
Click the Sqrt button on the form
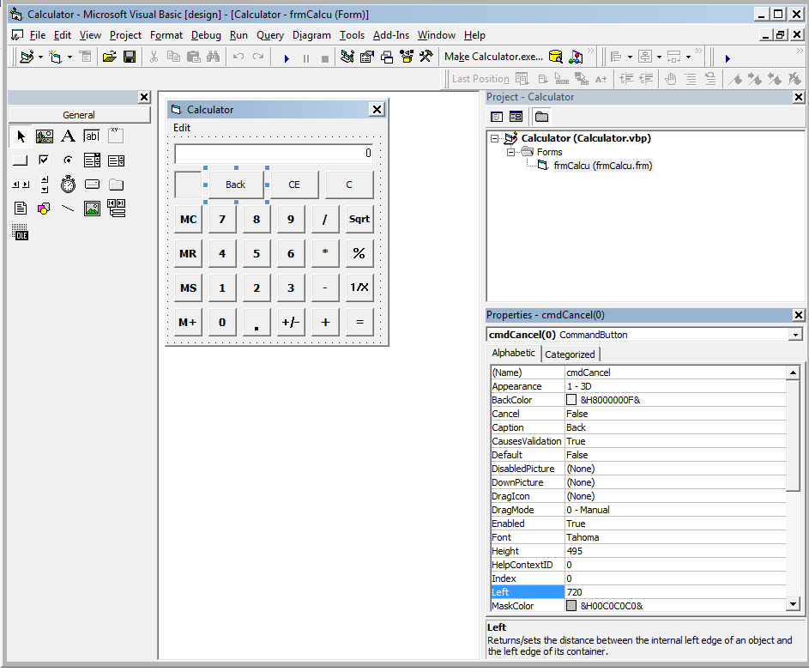coord(359,219)
